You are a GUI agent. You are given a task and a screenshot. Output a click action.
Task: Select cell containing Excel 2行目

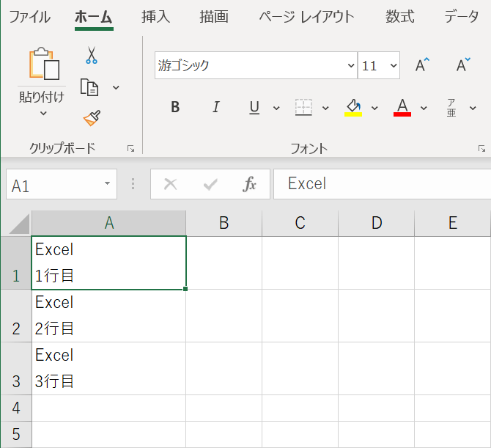(x=109, y=316)
